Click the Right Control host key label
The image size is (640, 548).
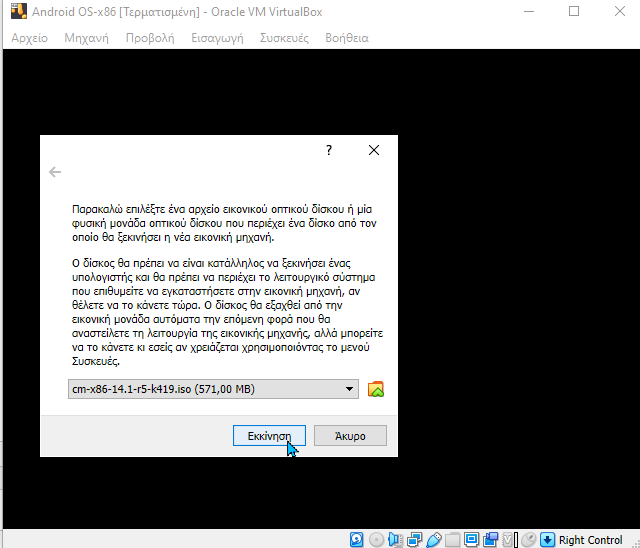pyautogui.click(x=590, y=540)
